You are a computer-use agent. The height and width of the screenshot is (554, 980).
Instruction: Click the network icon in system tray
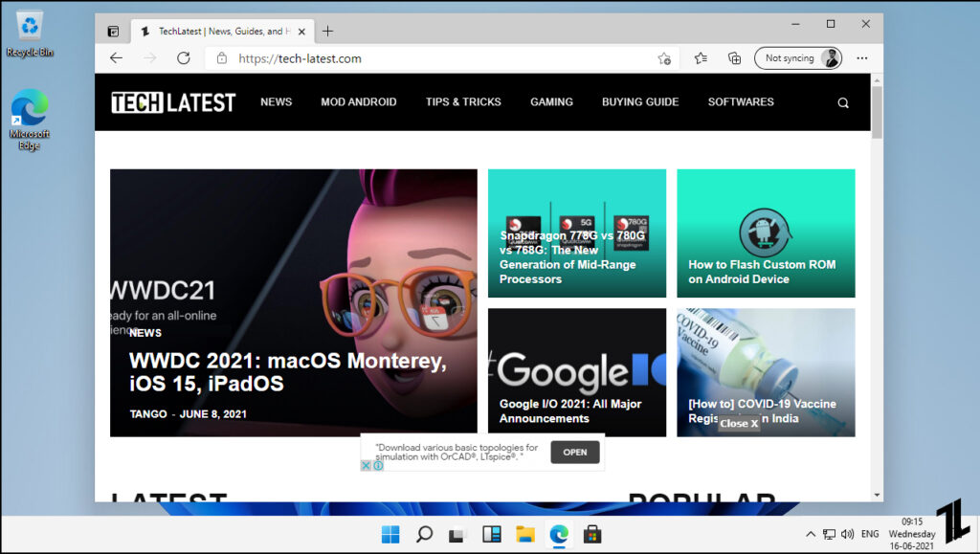coord(829,534)
